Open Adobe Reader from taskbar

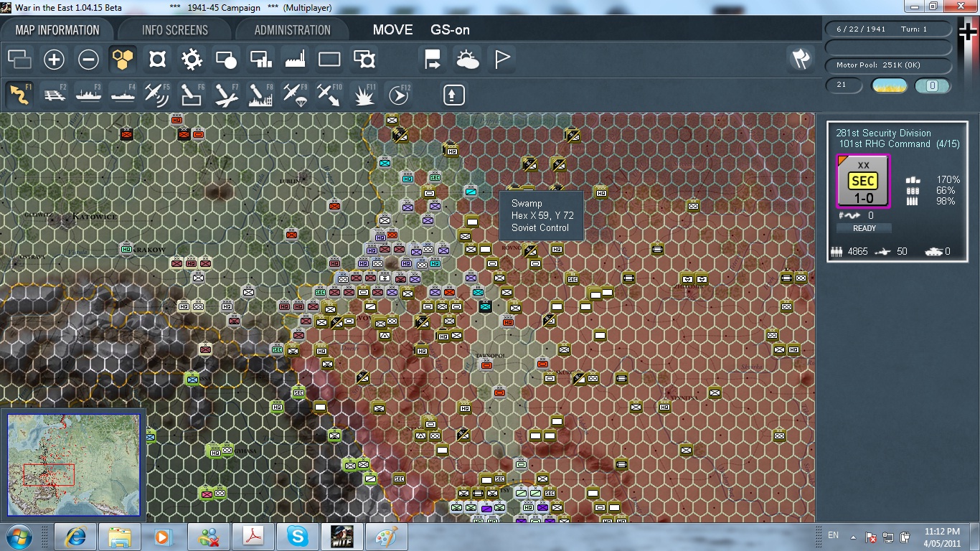pyautogui.click(x=253, y=537)
